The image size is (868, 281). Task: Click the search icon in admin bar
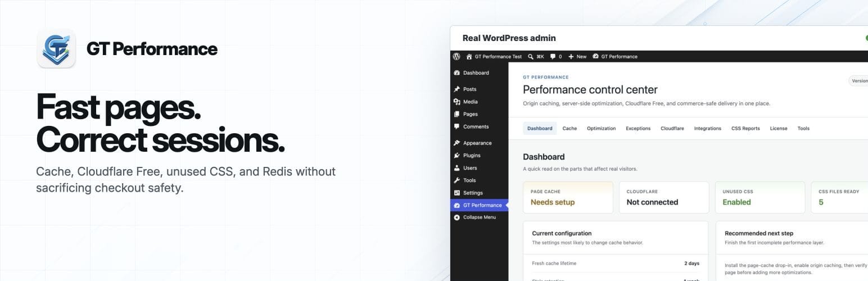tap(531, 56)
